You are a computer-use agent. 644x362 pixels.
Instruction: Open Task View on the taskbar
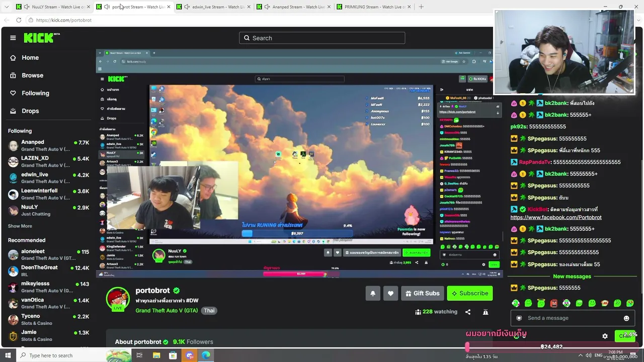pos(139,355)
